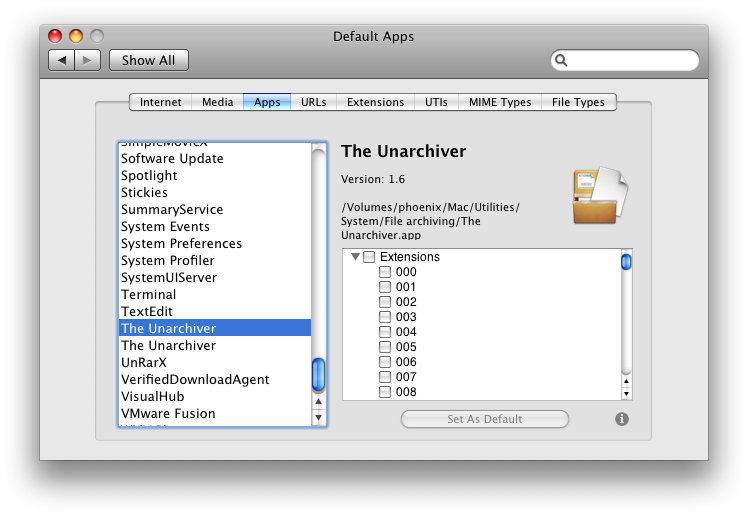
Task: Select VerifiedDownloadAgent in the app list
Action: pyautogui.click(x=215, y=380)
